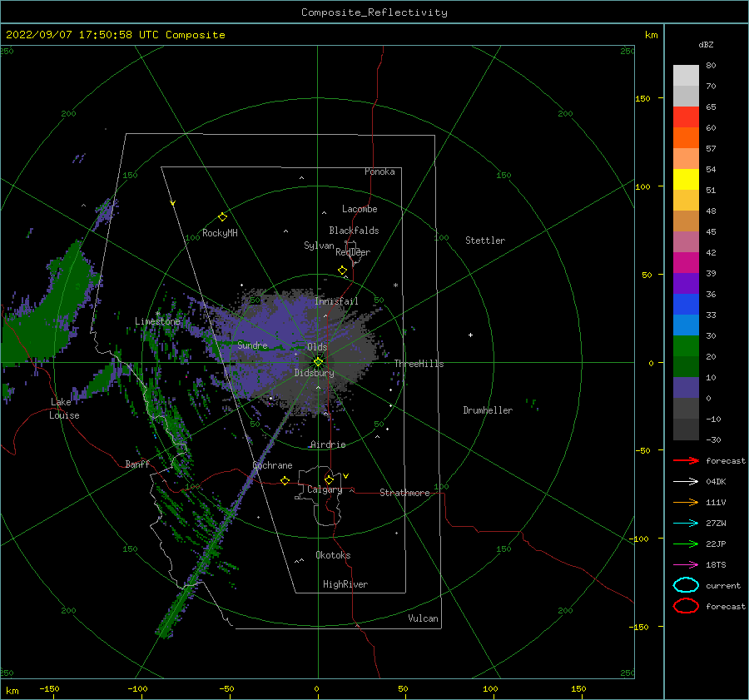This screenshot has height=700, width=749.
Task: Click the magenta 18TS arrow in legend
Action: coord(686,565)
